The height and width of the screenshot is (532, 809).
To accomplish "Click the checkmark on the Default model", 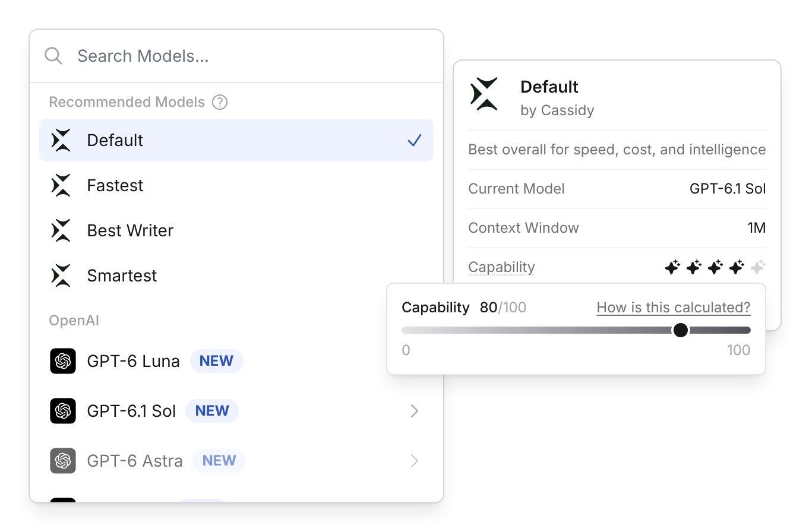I will tap(415, 140).
